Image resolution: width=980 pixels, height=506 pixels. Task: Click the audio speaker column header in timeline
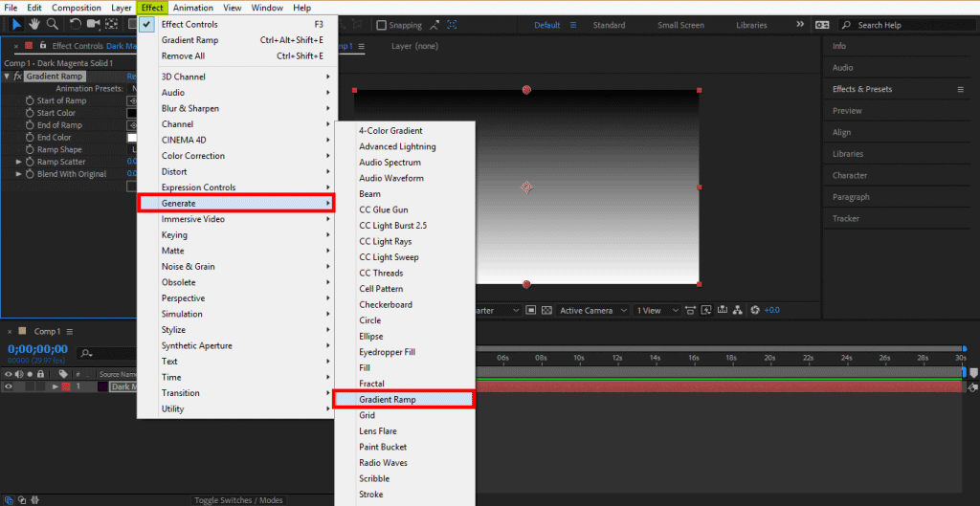pos(19,374)
